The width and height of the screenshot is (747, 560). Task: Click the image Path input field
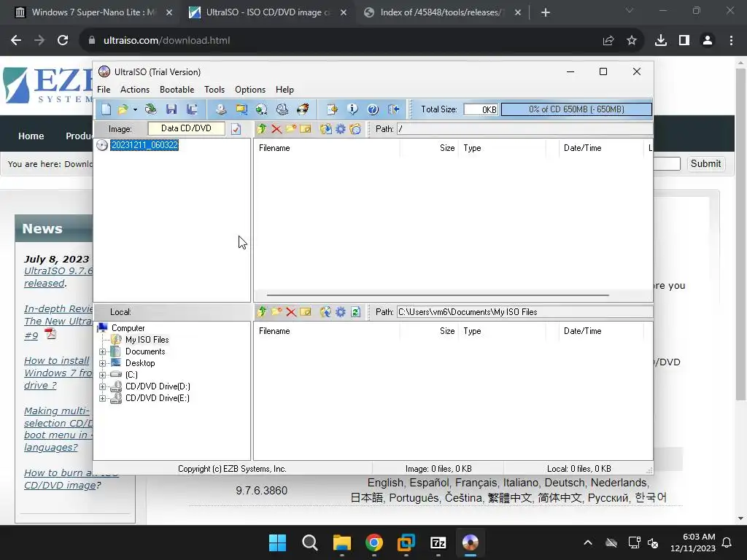pyautogui.click(x=524, y=129)
